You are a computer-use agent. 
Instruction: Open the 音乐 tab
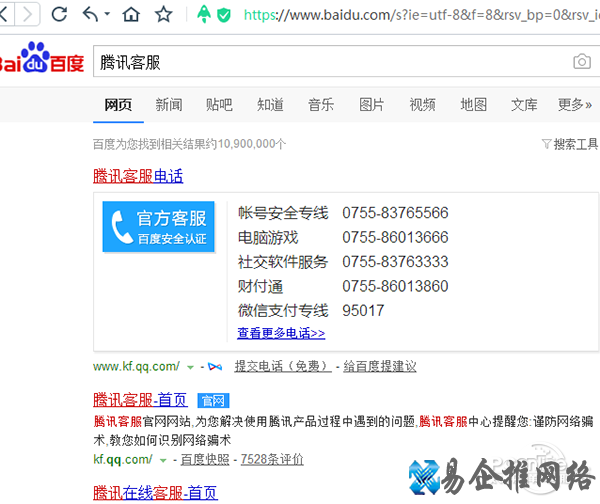(321, 104)
